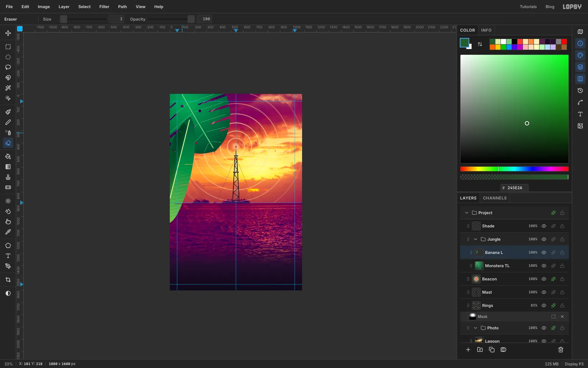Viewport: 588px width, 368px height.
Task: Click the hex color input field
Action: pos(514,188)
